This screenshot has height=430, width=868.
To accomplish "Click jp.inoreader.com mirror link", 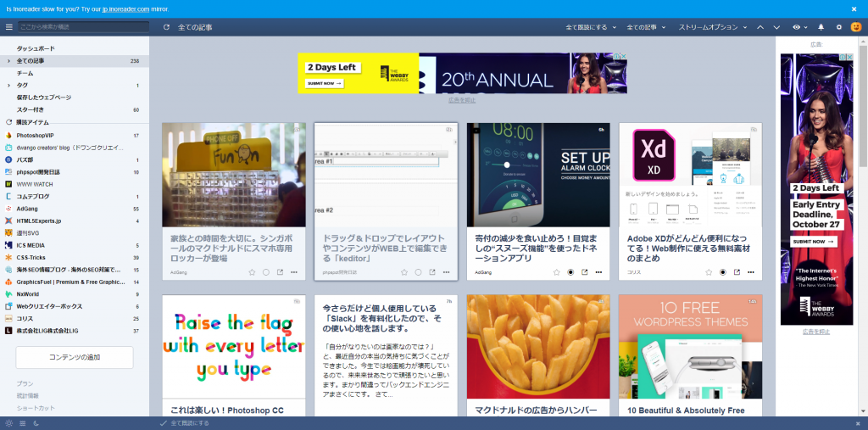I will tap(125, 9).
